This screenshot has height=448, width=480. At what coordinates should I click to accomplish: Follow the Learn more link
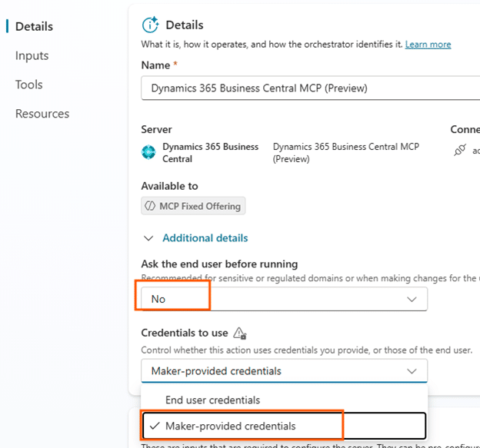pyautogui.click(x=428, y=45)
